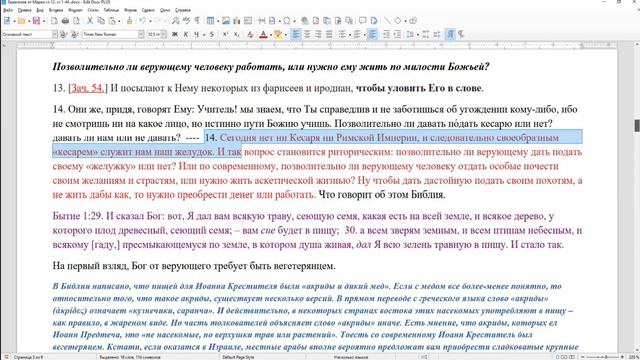Viewport: 640px width, 360px height.
Task: Open font color dropdown arrow
Action: point(271,35)
